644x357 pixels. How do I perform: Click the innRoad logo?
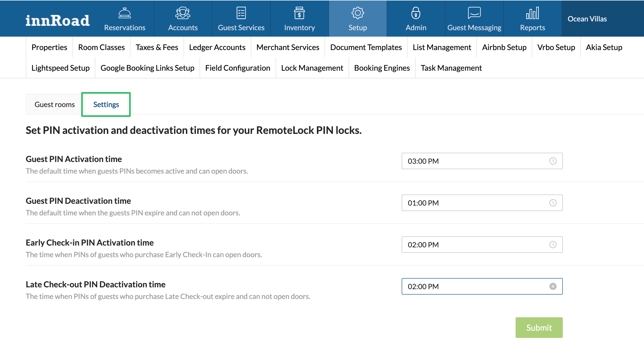coord(57,20)
